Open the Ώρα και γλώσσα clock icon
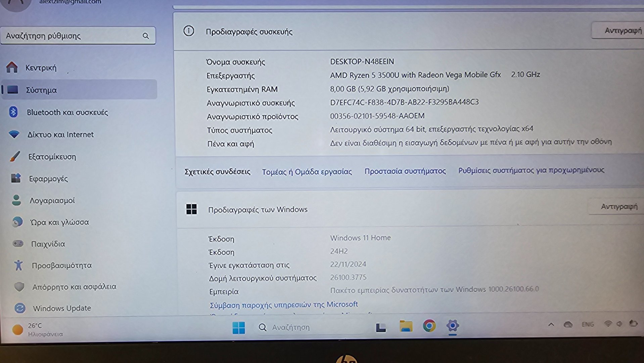644x363 pixels. coord(17,222)
